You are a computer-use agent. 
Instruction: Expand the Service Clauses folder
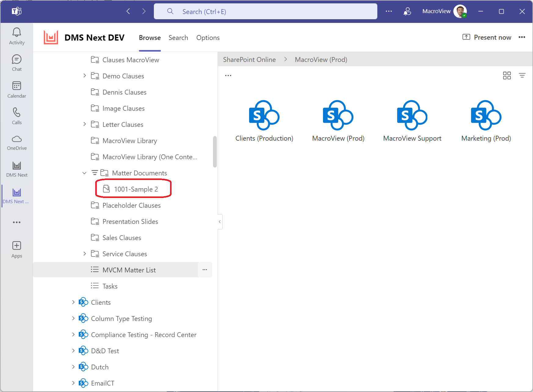(85, 254)
